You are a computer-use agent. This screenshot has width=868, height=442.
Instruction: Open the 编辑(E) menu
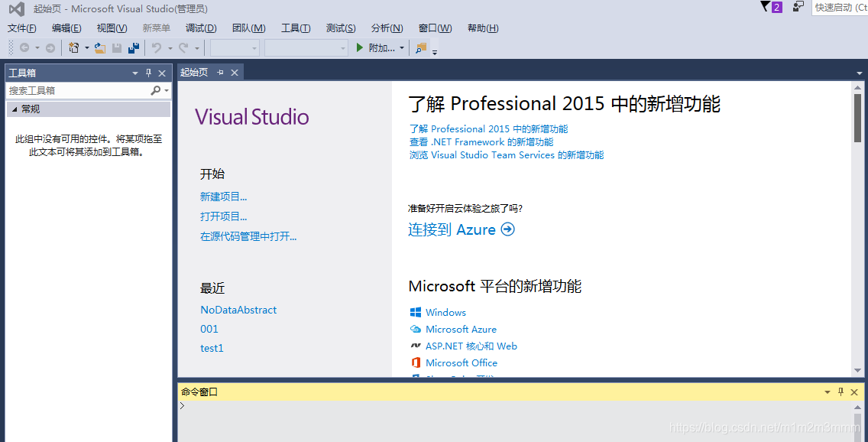pyautogui.click(x=66, y=28)
